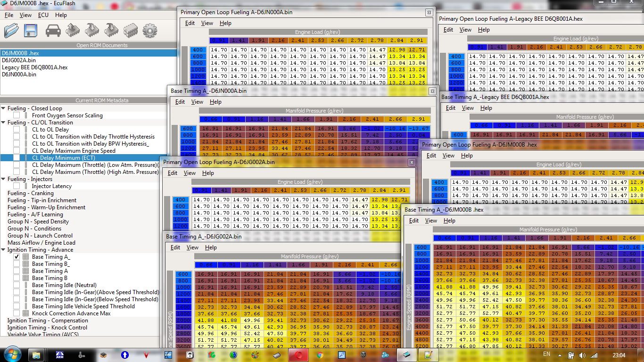
Task: Select the 400 row header in Primary Open Loop Fueling A-D6JN000A
Action: click(198, 50)
